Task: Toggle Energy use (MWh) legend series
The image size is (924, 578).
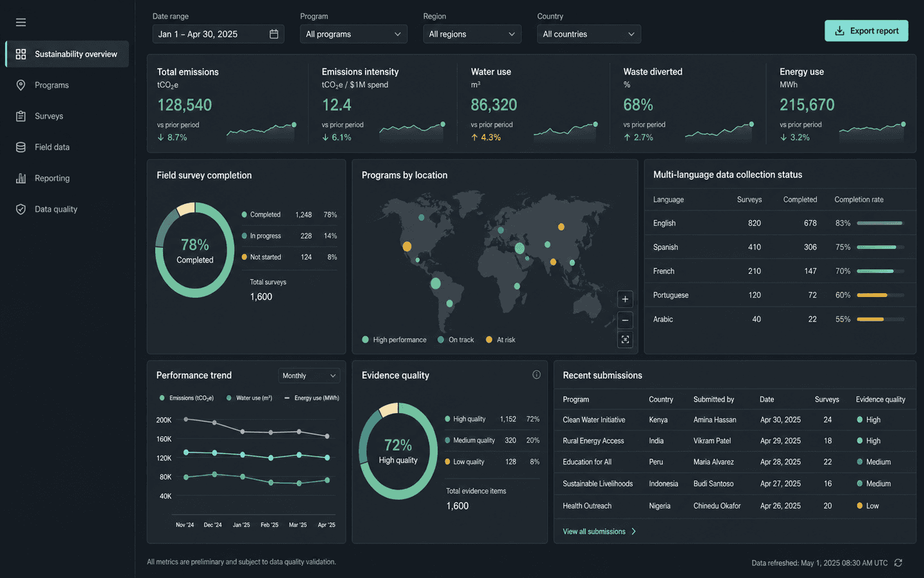Action: pos(312,398)
